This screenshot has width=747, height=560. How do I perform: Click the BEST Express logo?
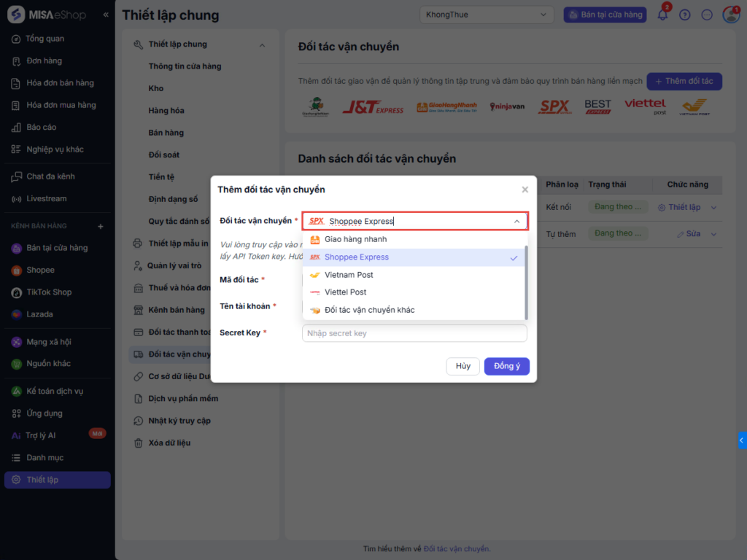point(598,106)
